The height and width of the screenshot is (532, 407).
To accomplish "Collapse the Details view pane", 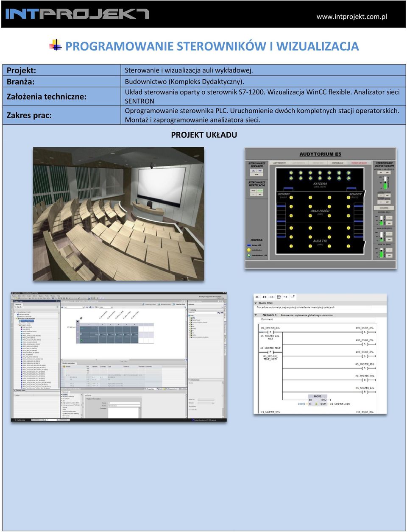I will 14,390.
